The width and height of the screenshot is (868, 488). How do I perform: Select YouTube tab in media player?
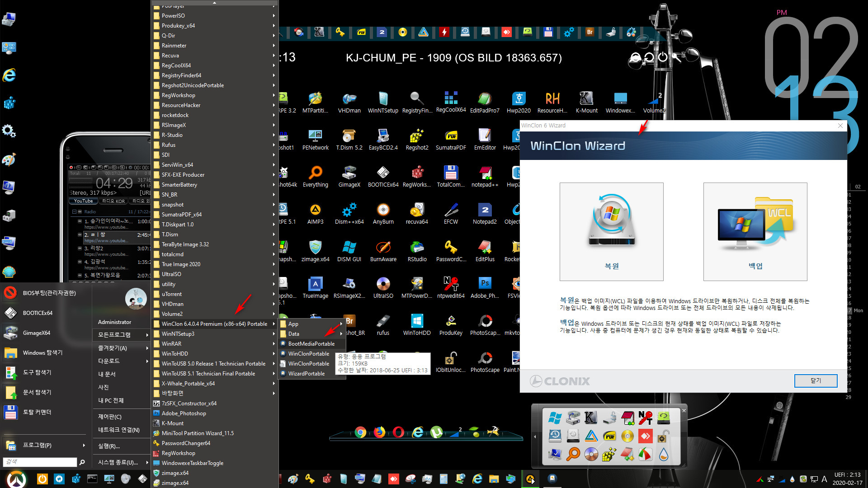click(84, 201)
